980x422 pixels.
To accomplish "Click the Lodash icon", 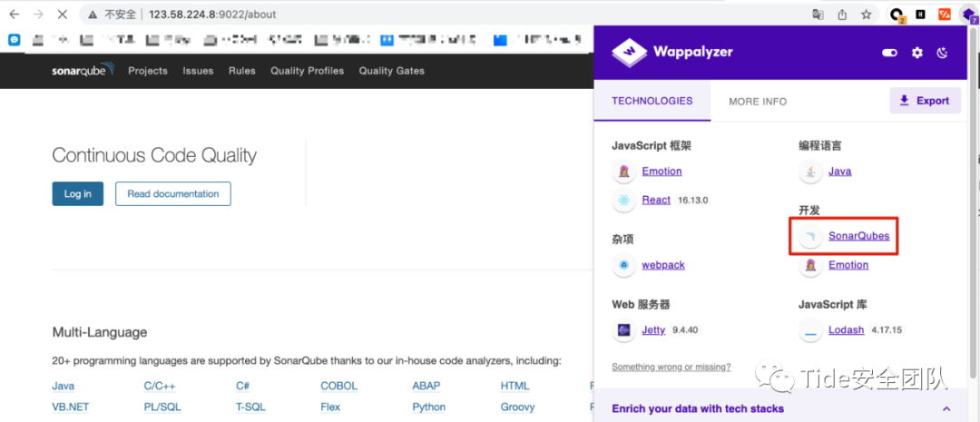I will (x=810, y=330).
